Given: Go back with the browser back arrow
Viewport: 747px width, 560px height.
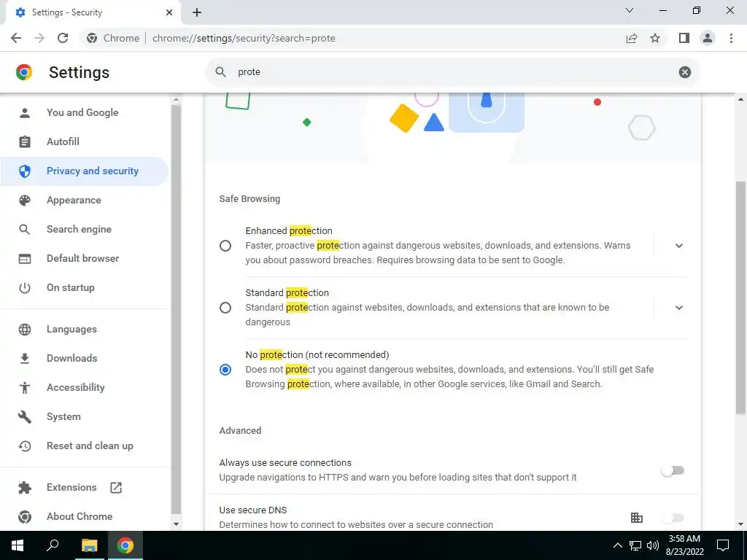Looking at the screenshot, I should pos(16,38).
